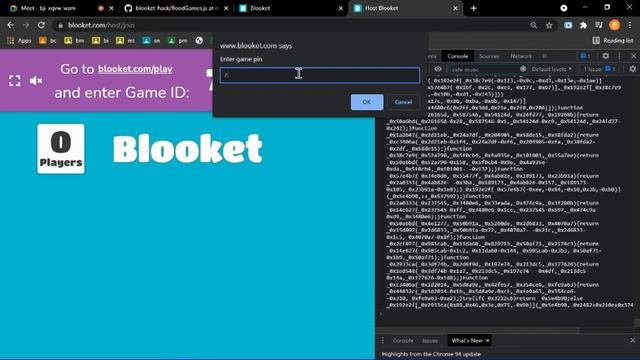Click the 0 Players counter card
The width and height of the screenshot is (640, 360).
pos(61,149)
